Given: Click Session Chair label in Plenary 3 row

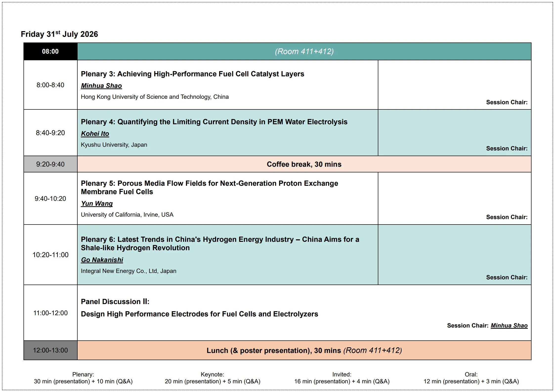Looking at the screenshot, I should coord(507,102).
